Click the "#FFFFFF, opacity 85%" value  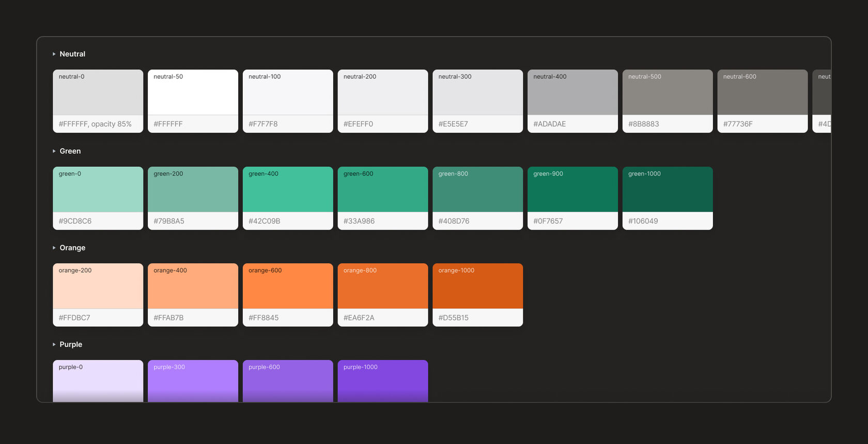[x=95, y=124]
